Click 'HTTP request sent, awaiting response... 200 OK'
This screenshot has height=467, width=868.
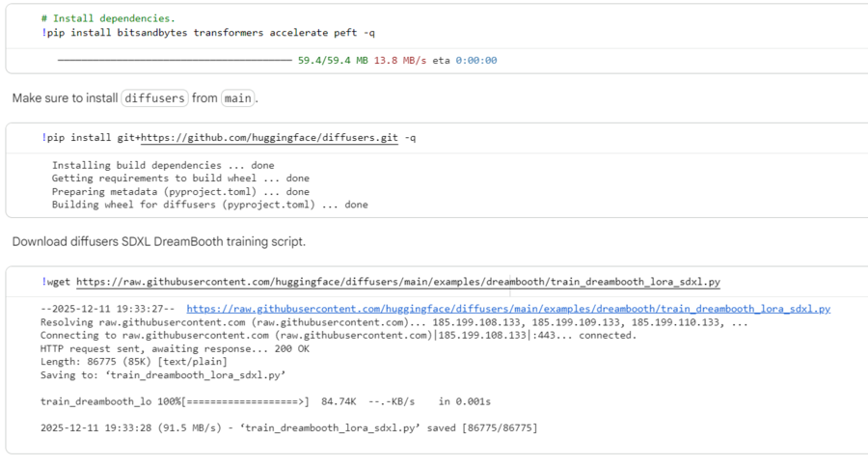175,348
